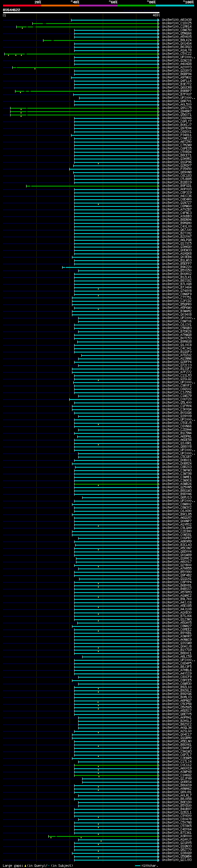Click the green alignment bar for UniRef100_A2XVY3

click(x=86, y=67)
